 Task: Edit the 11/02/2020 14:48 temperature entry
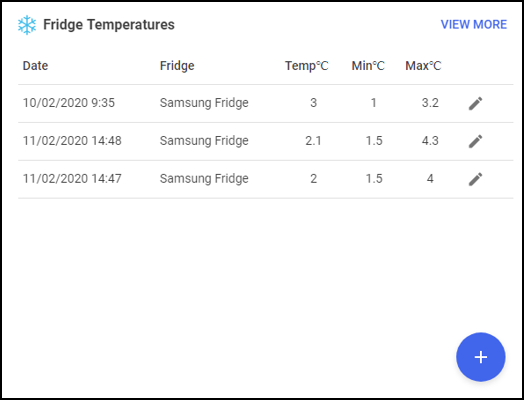tap(475, 141)
